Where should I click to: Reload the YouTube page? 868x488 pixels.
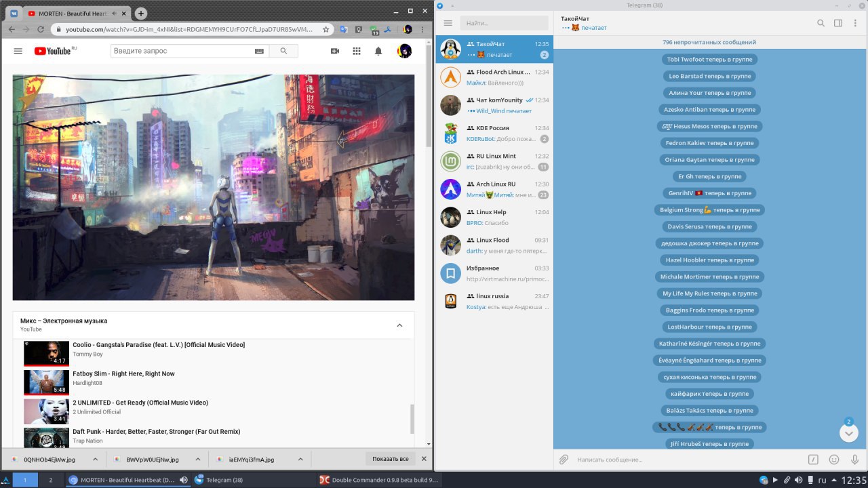click(41, 30)
